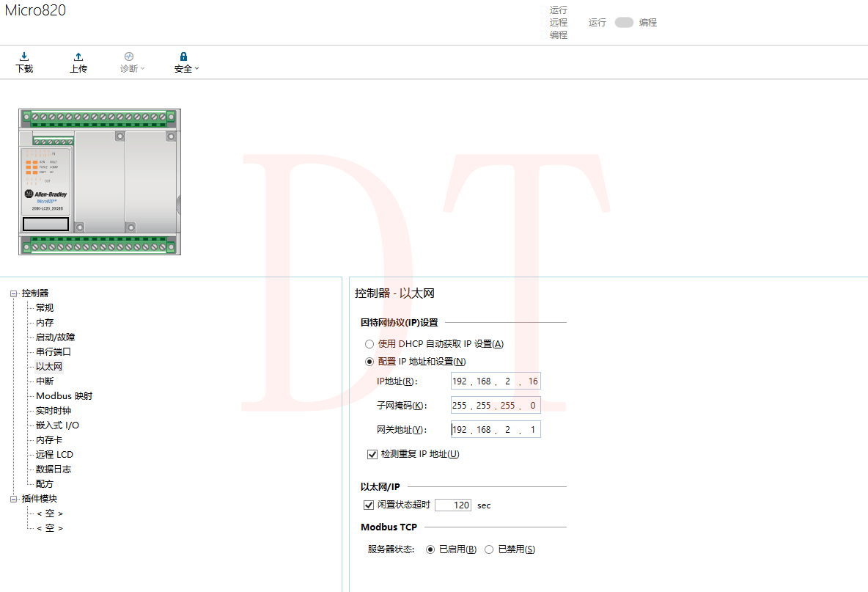
Task: Select Modbus TCP 已禁用 radio button
Action: click(489, 549)
